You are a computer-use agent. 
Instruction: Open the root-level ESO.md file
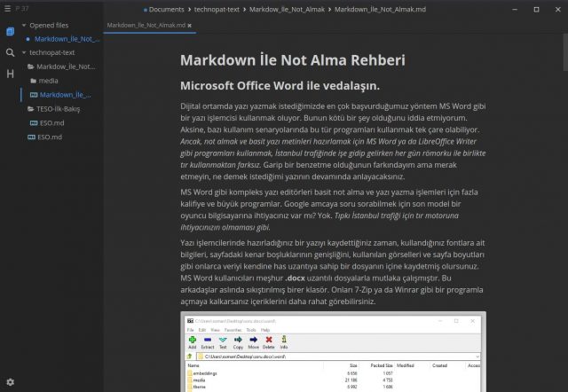(x=45, y=137)
